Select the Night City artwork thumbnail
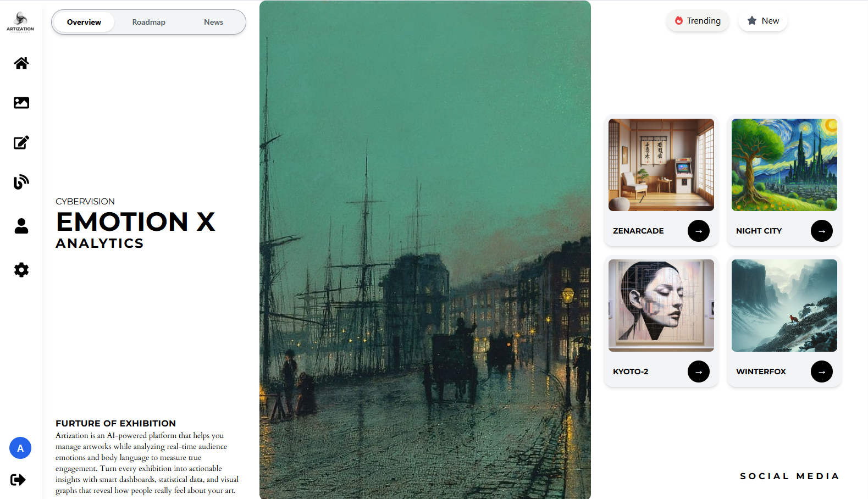This screenshot has width=868, height=499. 784,165
